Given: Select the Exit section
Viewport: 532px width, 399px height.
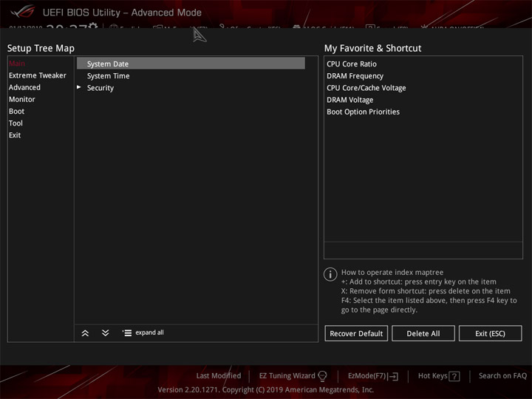Looking at the screenshot, I should (15, 135).
